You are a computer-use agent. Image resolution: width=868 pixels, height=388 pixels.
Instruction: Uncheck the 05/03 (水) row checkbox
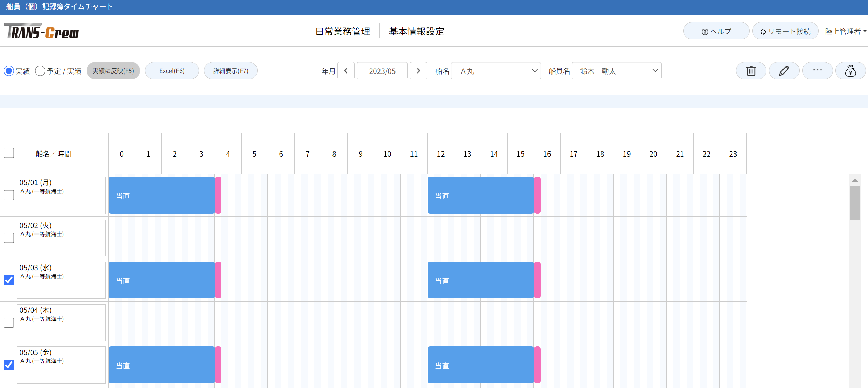click(9, 280)
